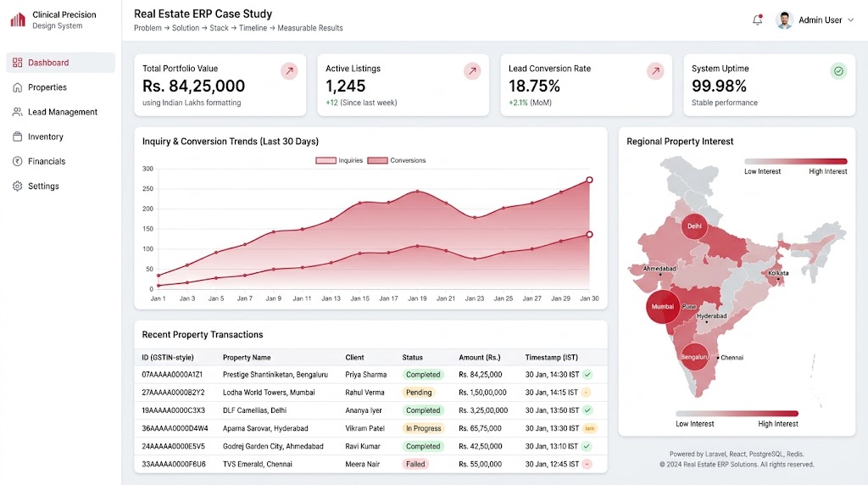Click the status icon on the 14:15 IST row
Screen dimensions: 868x485
[x=587, y=393]
